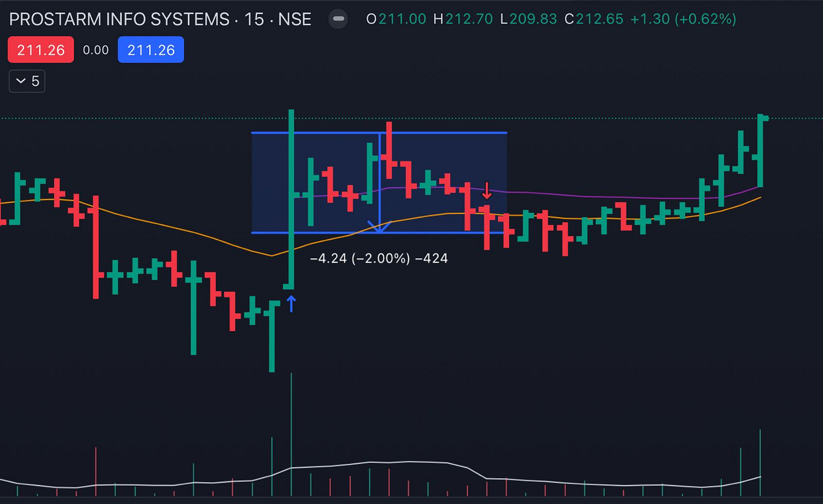Click the high value H212.70
823x504 pixels.
click(463, 19)
